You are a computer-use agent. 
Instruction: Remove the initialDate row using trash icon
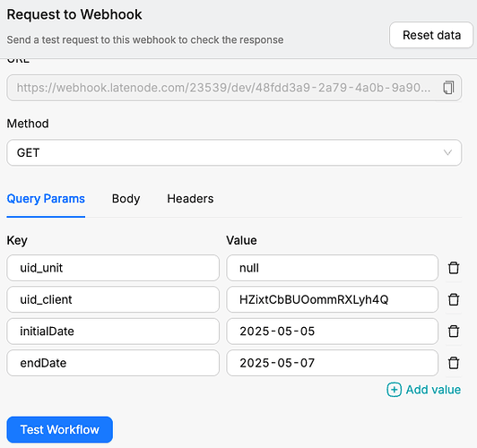[454, 331]
